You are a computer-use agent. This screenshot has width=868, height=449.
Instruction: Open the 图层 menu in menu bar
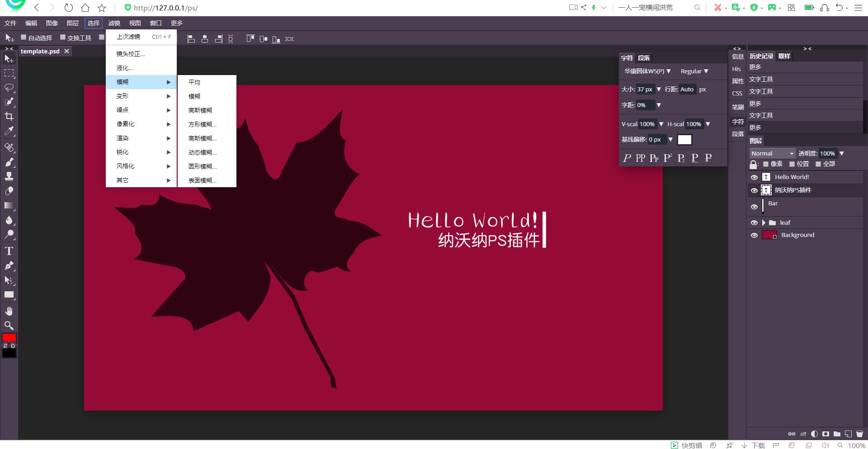[72, 23]
